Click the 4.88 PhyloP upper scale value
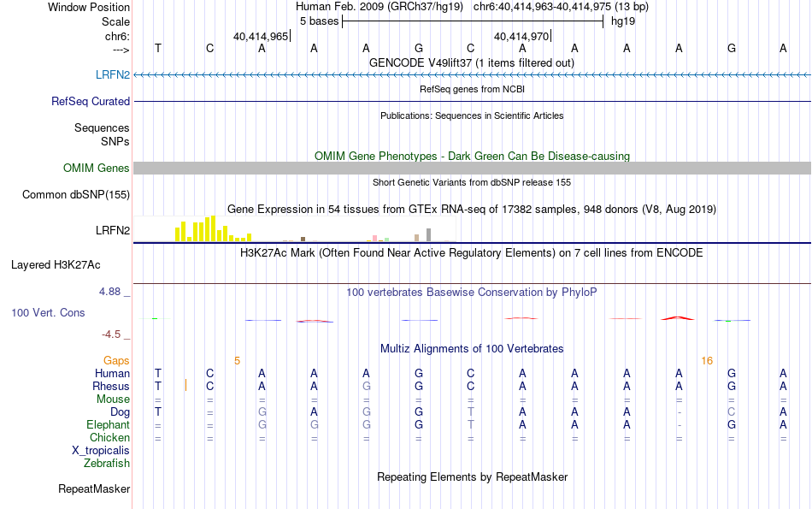This screenshot has height=509, width=812. (109, 292)
